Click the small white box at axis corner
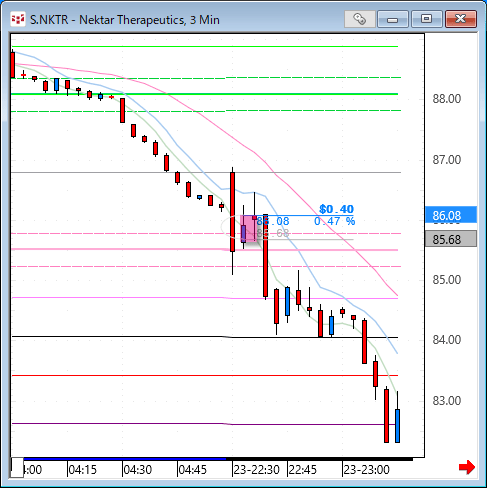 [17, 467]
